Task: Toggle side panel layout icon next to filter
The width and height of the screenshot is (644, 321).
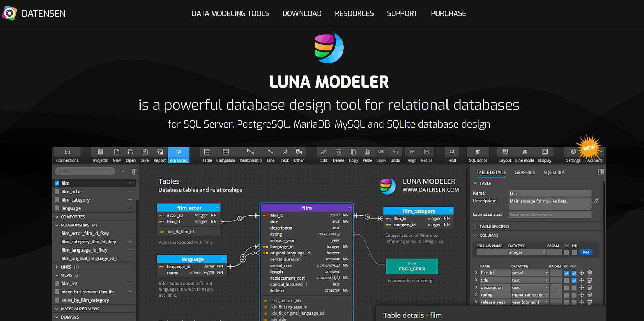Action: [x=135, y=171]
